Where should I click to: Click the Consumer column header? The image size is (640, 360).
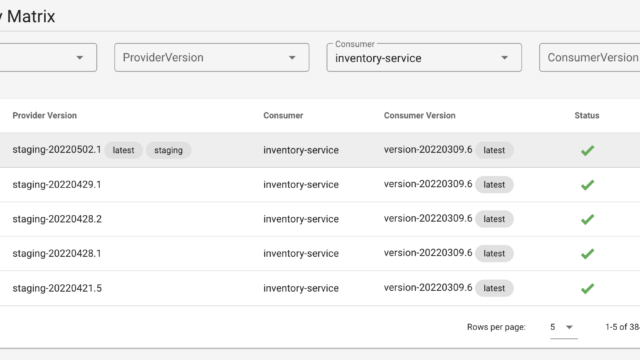283,116
